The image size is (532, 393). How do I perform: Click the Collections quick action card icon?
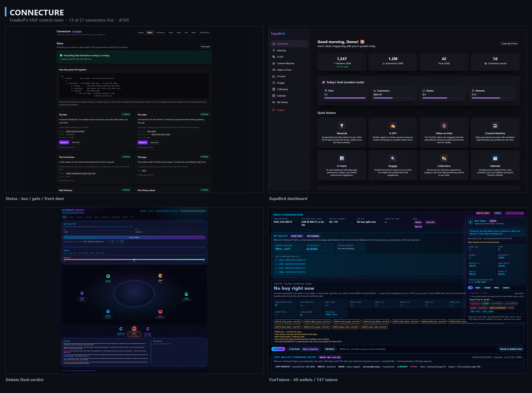click(444, 158)
